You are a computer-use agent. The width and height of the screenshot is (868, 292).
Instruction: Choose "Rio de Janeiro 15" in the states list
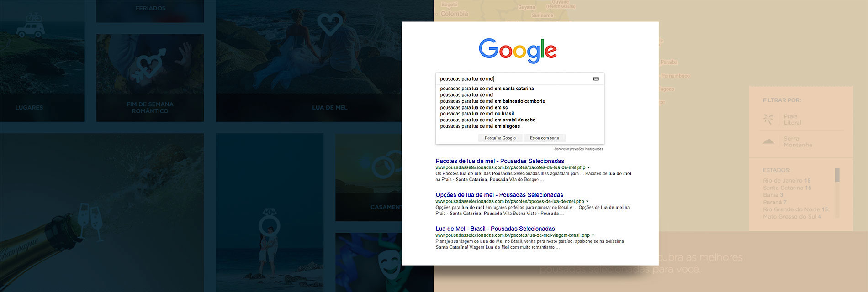787,181
